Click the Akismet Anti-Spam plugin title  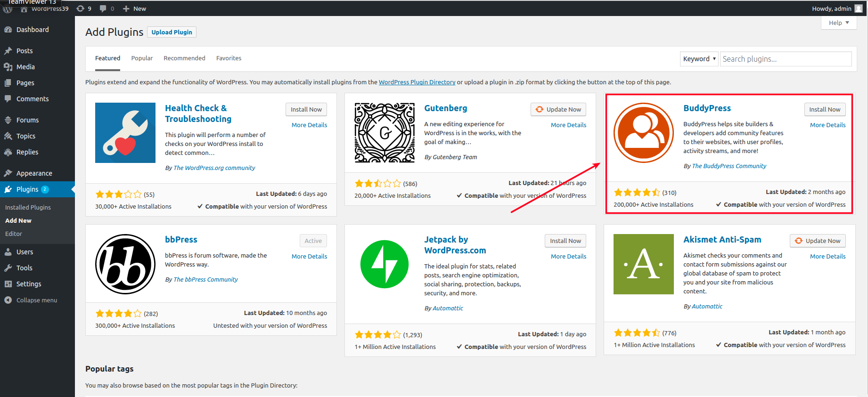click(x=722, y=239)
